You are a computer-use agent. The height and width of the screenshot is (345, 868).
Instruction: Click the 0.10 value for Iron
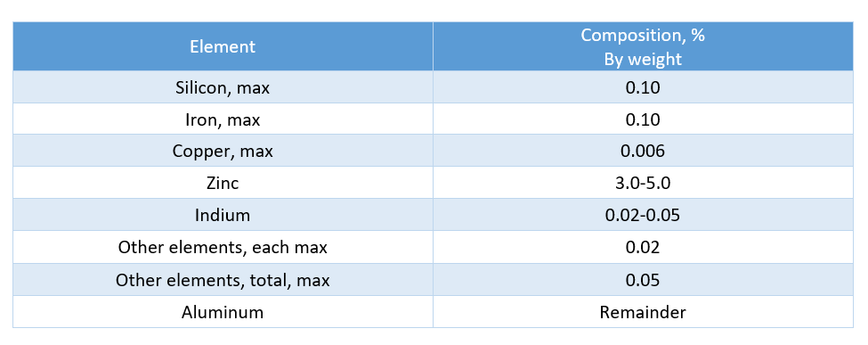643,119
